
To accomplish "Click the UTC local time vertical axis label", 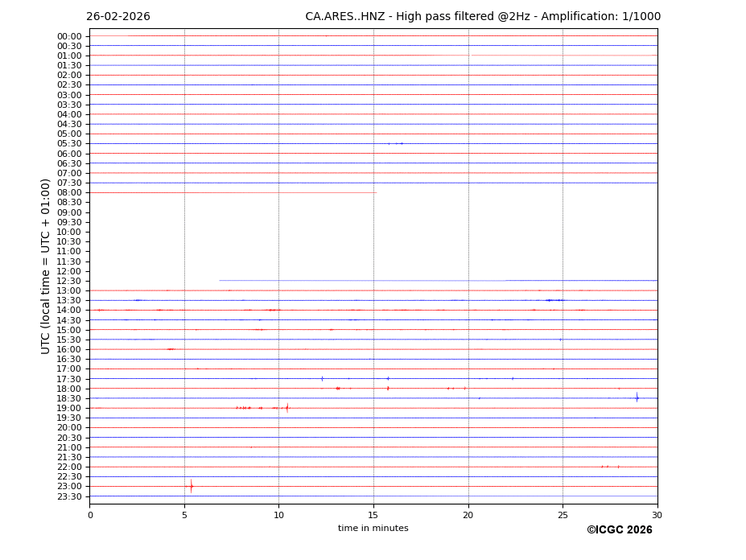I will click(46, 266).
